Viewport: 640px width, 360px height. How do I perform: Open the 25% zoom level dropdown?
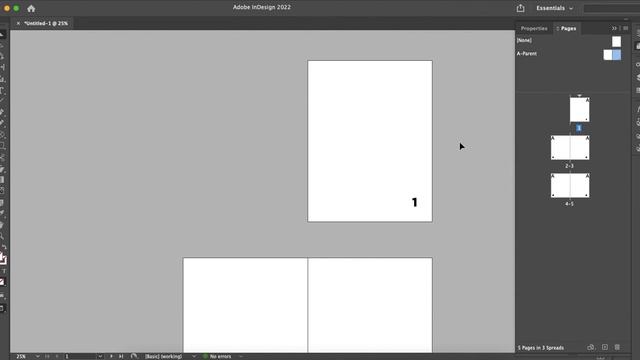pos(38,356)
